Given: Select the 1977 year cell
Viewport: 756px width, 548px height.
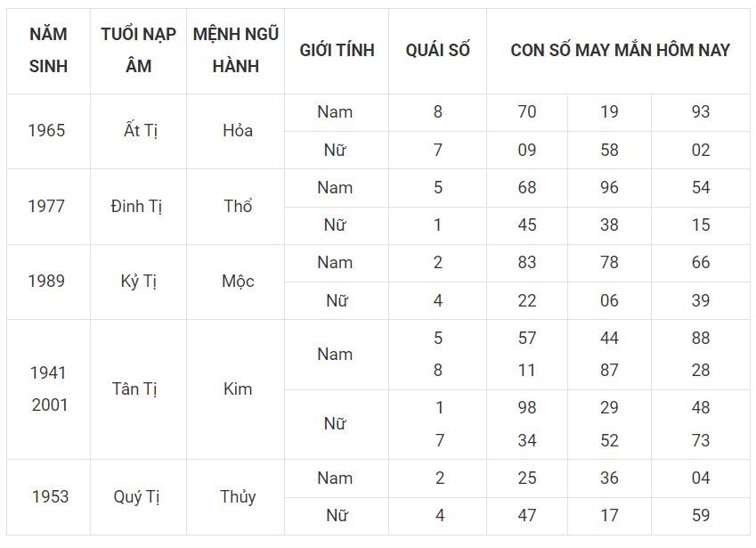Looking at the screenshot, I should tap(48, 207).
